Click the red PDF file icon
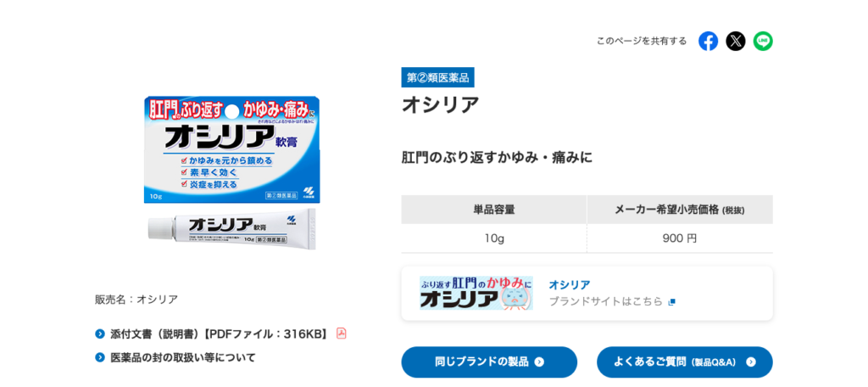Screen dimensions: 868x387 pos(342,334)
